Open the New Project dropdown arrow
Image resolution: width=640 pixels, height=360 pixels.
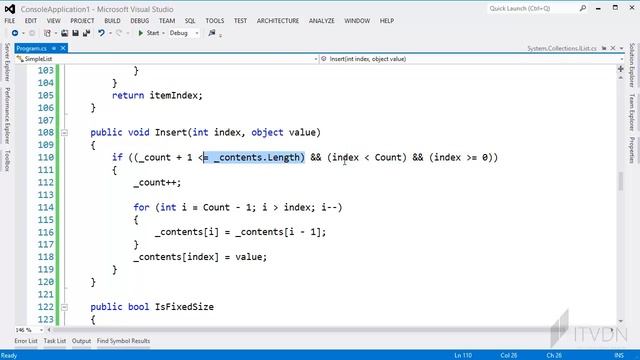tap(56, 33)
